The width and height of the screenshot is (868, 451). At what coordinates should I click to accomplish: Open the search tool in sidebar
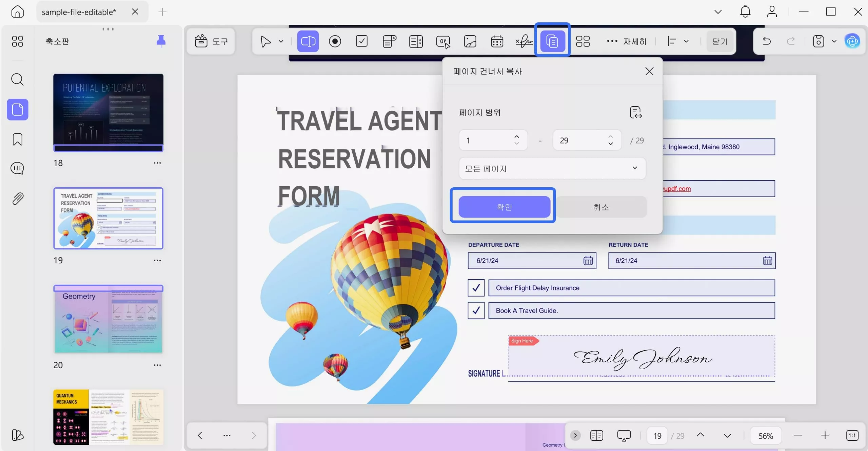(x=17, y=79)
